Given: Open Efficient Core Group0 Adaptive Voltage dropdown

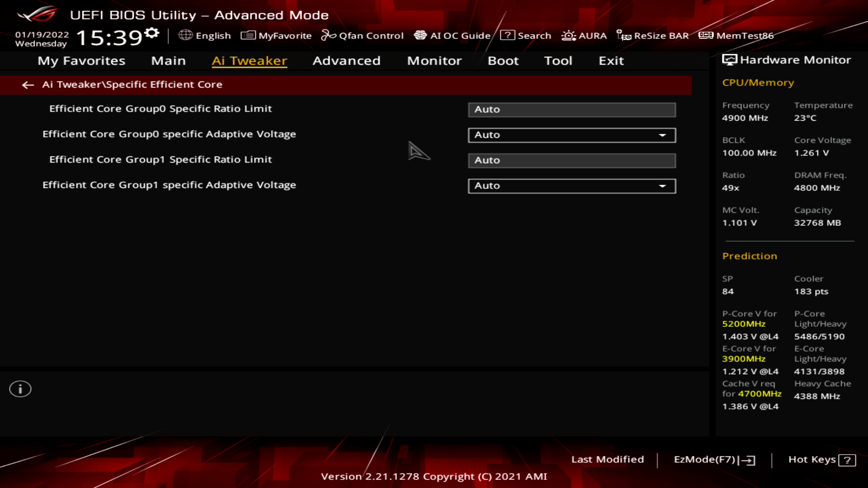Looking at the screenshot, I should (x=663, y=135).
